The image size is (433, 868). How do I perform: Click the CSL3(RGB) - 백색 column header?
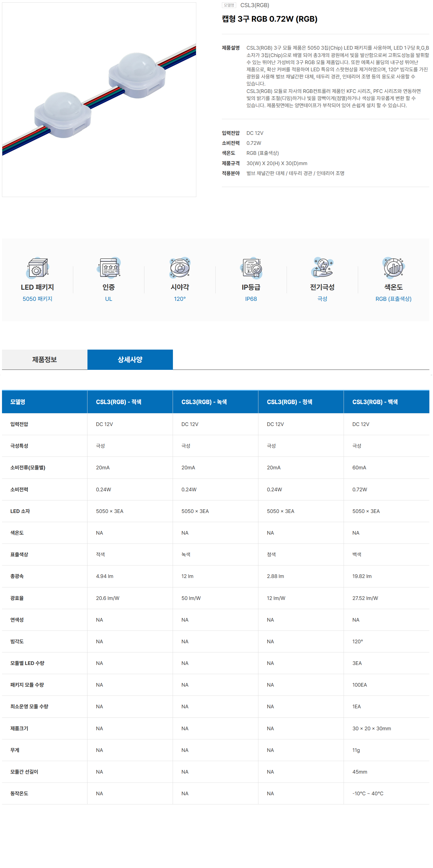(x=375, y=402)
